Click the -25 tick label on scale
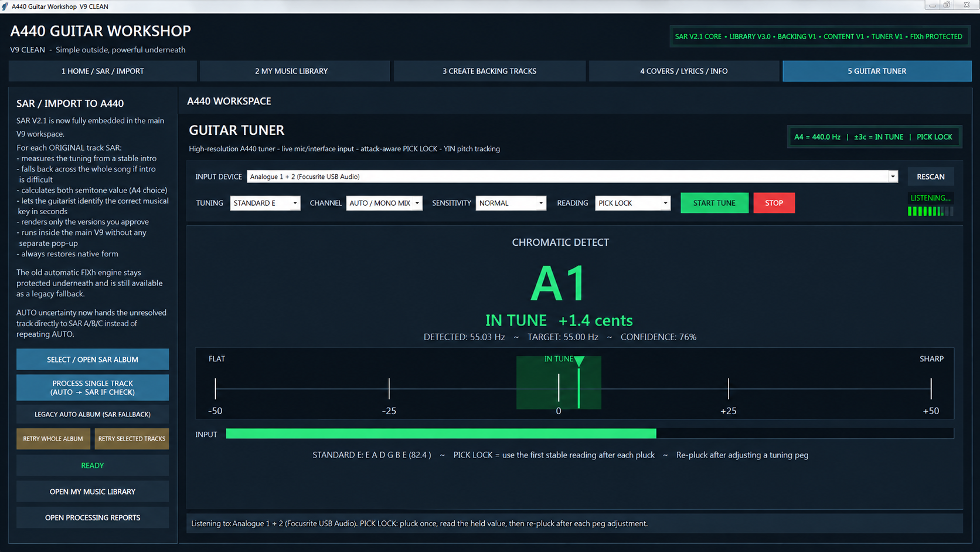This screenshot has width=980, height=552. point(389,411)
